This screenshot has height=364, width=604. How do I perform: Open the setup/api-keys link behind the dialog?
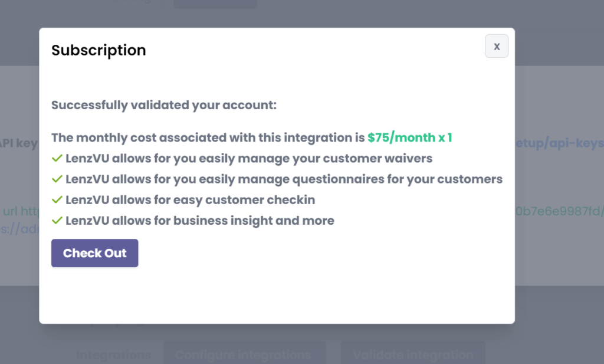pyautogui.click(x=559, y=143)
